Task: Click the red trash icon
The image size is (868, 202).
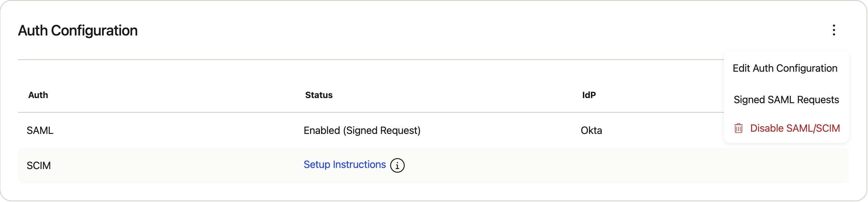Action: click(x=739, y=128)
